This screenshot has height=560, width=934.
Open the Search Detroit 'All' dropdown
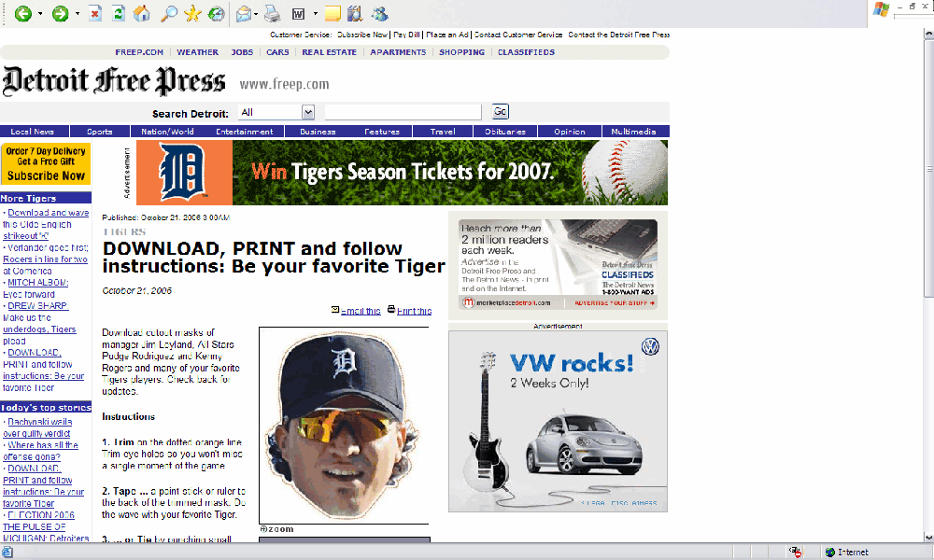[276, 112]
